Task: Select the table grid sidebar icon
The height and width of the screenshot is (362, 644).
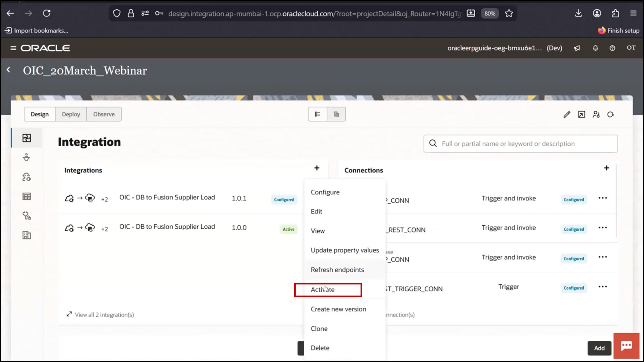Action: click(x=26, y=196)
